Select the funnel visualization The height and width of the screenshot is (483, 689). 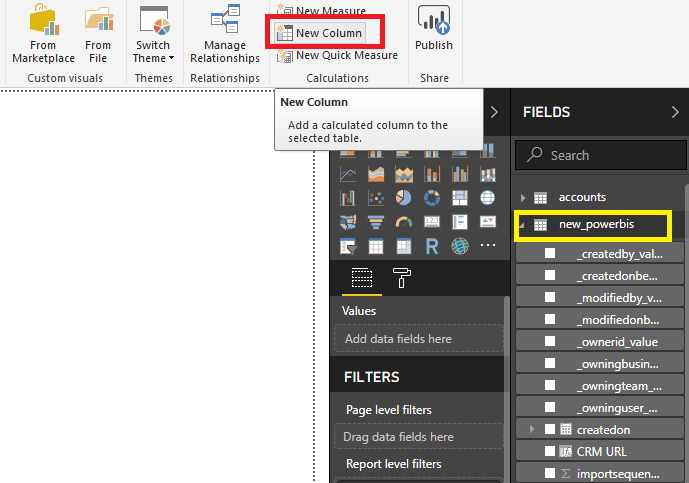376,222
